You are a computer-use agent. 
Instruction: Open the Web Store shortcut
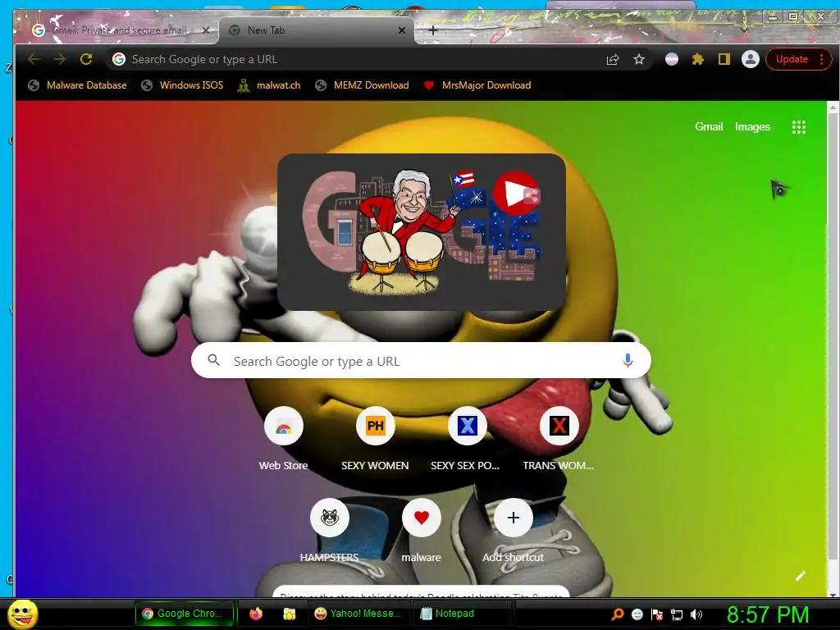click(x=283, y=426)
